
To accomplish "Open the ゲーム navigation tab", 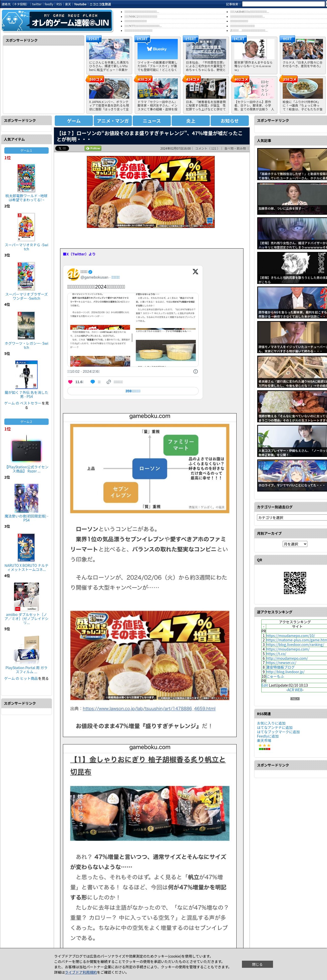I will (74, 121).
